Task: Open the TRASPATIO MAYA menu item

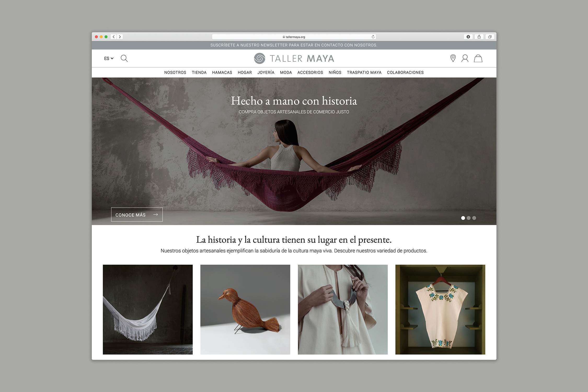Action: (364, 72)
